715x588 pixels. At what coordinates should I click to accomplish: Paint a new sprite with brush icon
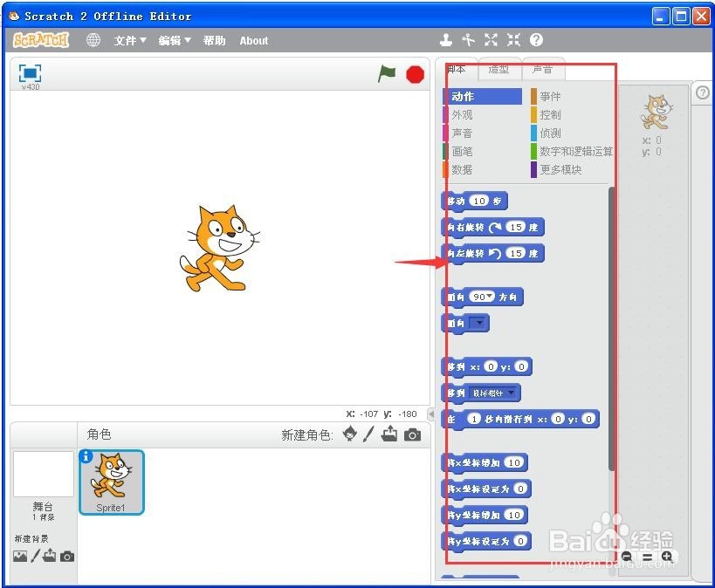tap(368, 434)
